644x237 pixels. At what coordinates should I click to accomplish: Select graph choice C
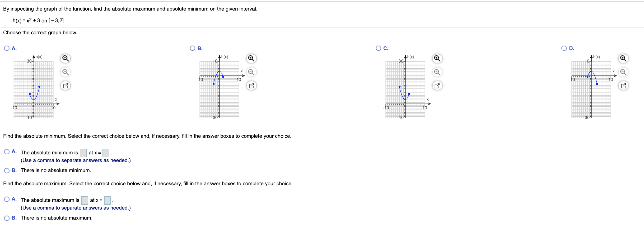[378, 48]
